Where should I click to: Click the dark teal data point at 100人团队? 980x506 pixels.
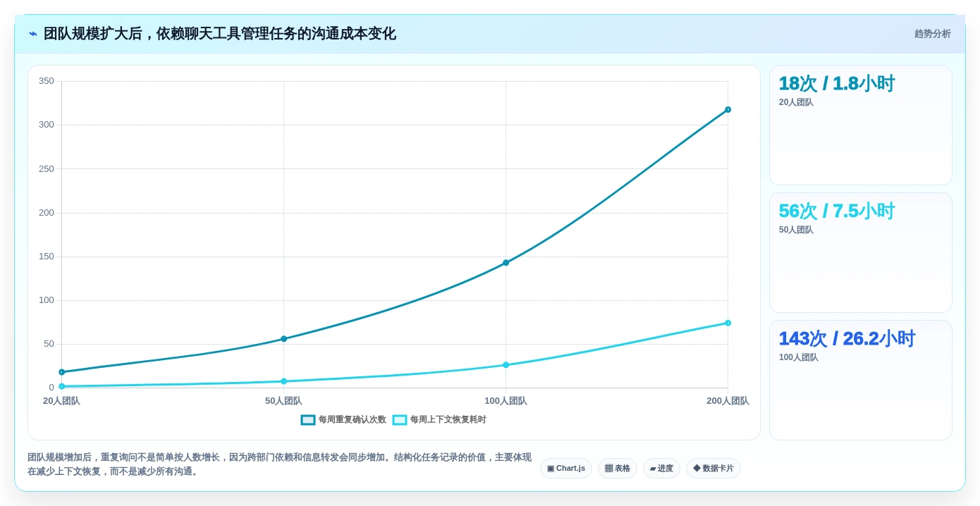coord(506,263)
